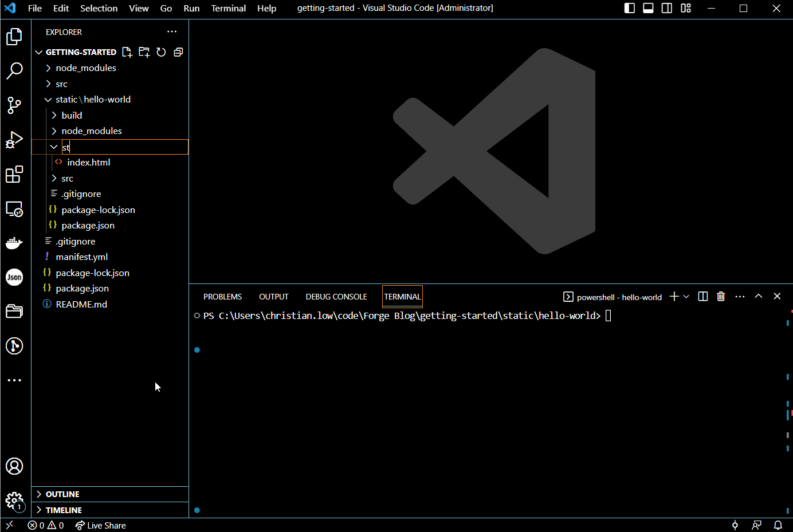793x532 pixels.
Task: Open the Remote Explorer view
Action: (x=14, y=208)
